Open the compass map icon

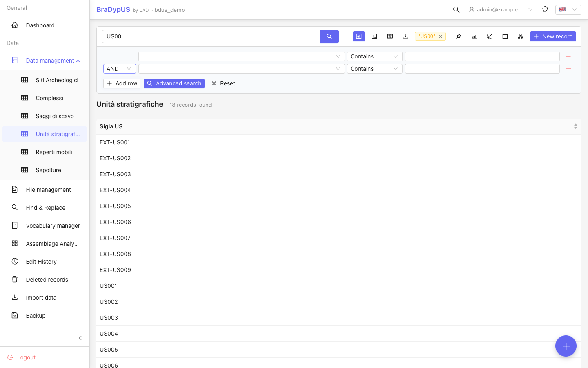tap(490, 36)
